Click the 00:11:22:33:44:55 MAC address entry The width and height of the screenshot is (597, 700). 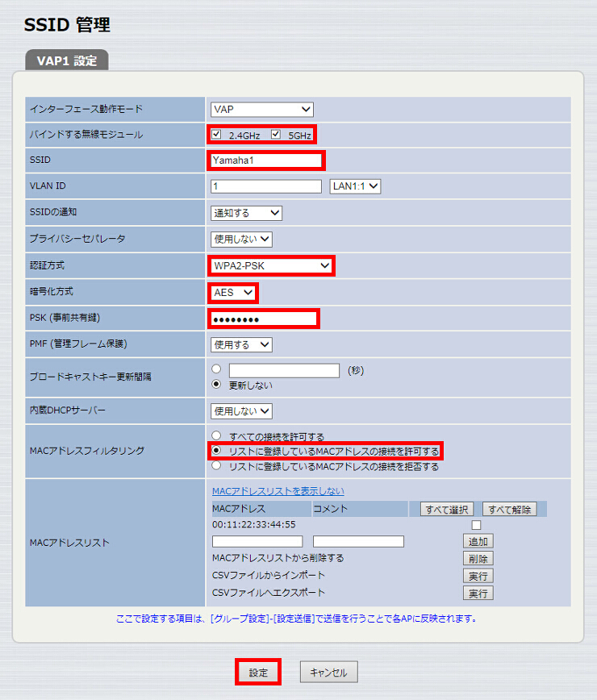pos(254,524)
